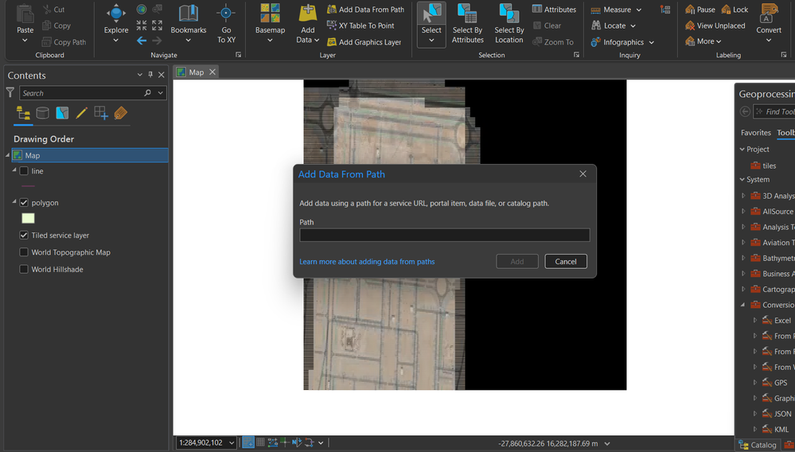The width and height of the screenshot is (795, 452).
Task: Click Add Graphics Layer
Action: (364, 42)
